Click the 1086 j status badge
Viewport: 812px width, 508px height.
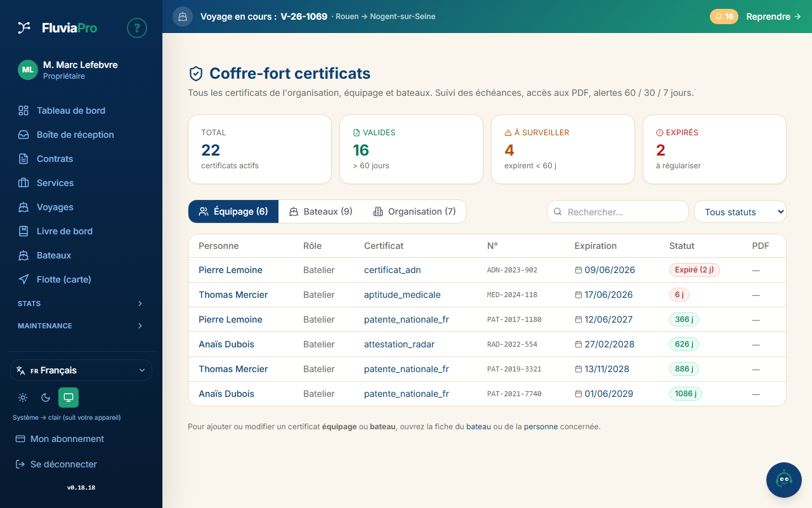(686, 394)
